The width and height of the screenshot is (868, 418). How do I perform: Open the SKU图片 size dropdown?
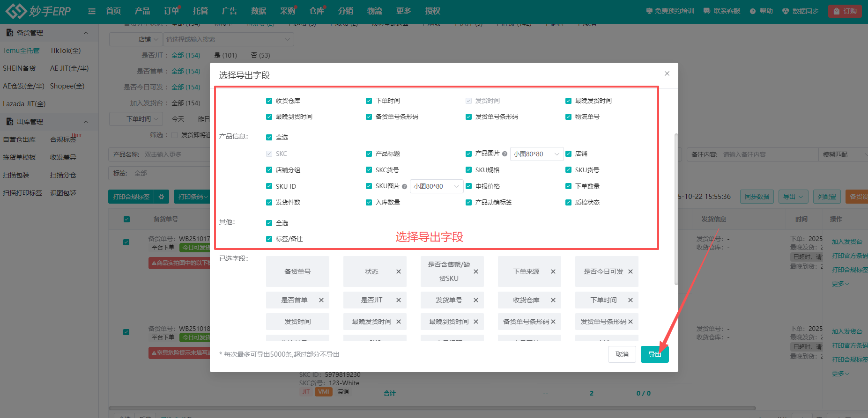click(436, 186)
